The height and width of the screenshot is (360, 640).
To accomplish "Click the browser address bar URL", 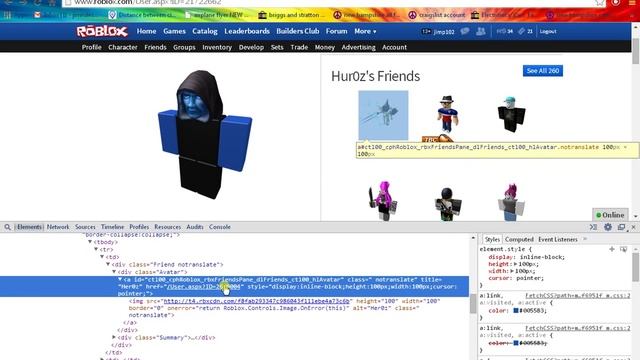I will [148, 2].
